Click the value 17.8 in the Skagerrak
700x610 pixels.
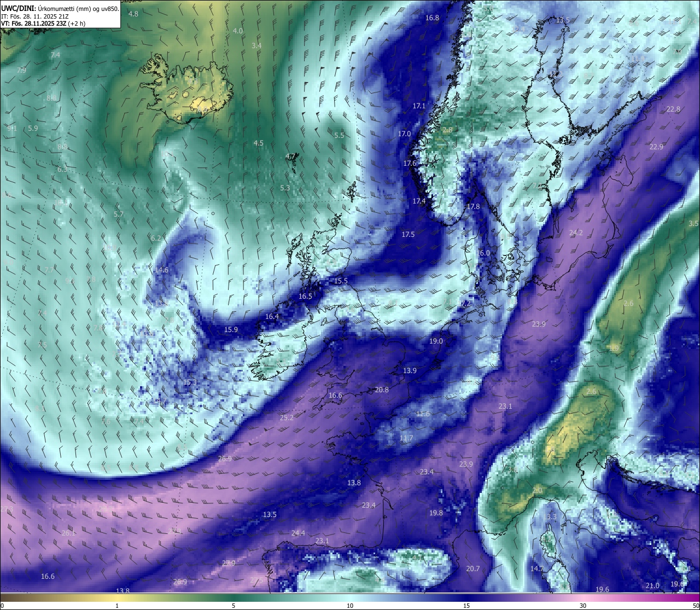coord(473,207)
